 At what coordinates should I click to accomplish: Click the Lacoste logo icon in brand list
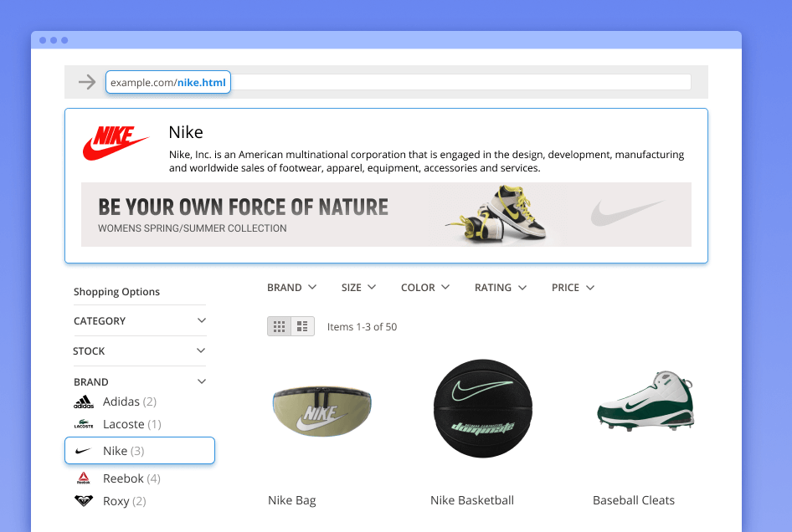[x=83, y=425]
